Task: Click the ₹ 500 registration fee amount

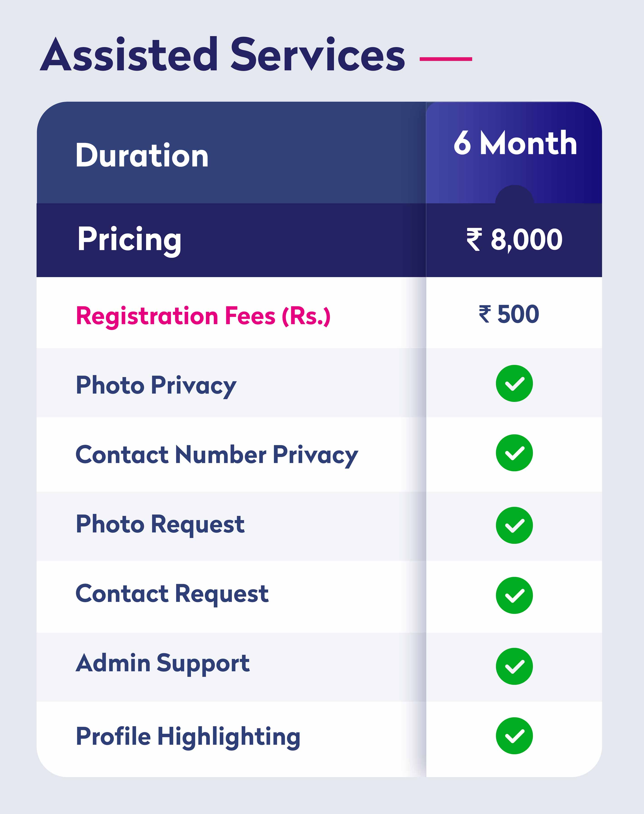Action: (509, 314)
